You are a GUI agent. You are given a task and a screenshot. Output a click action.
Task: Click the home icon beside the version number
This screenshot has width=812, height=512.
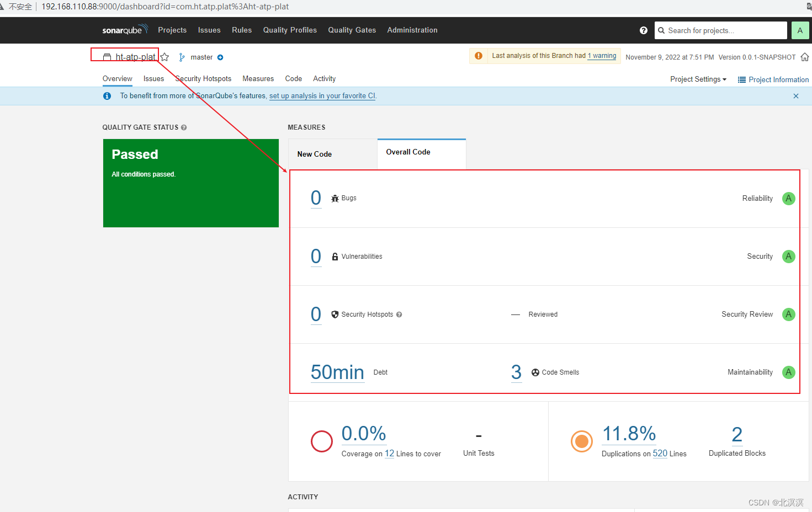coord(805,57)
